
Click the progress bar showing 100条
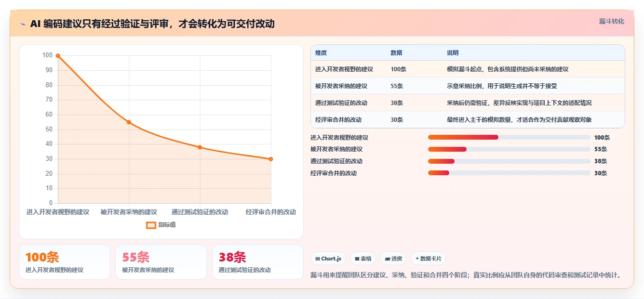click(509, 137)
